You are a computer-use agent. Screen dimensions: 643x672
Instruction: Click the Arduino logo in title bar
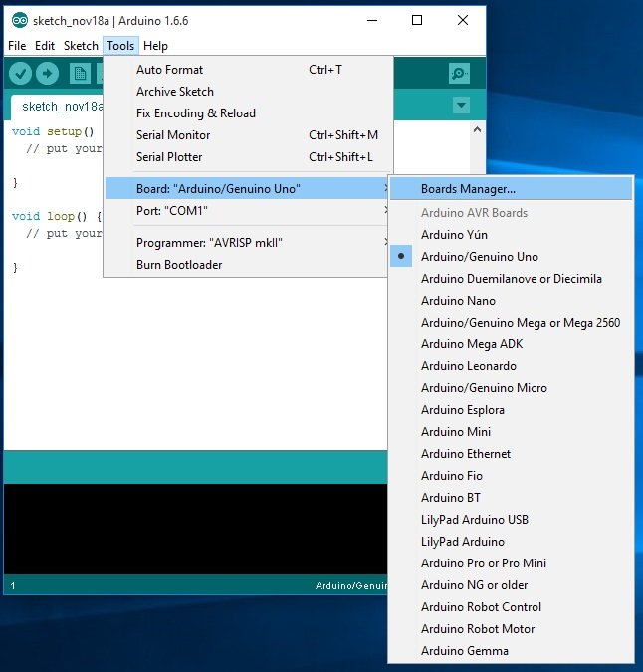(19, 20)
